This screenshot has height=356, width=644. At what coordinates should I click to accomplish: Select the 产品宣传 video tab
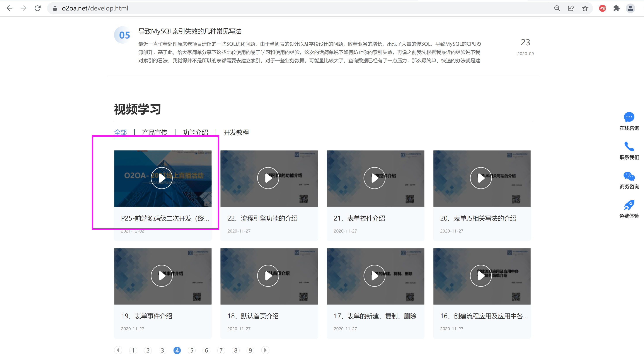pyautogui.click(x=155, y=132)
